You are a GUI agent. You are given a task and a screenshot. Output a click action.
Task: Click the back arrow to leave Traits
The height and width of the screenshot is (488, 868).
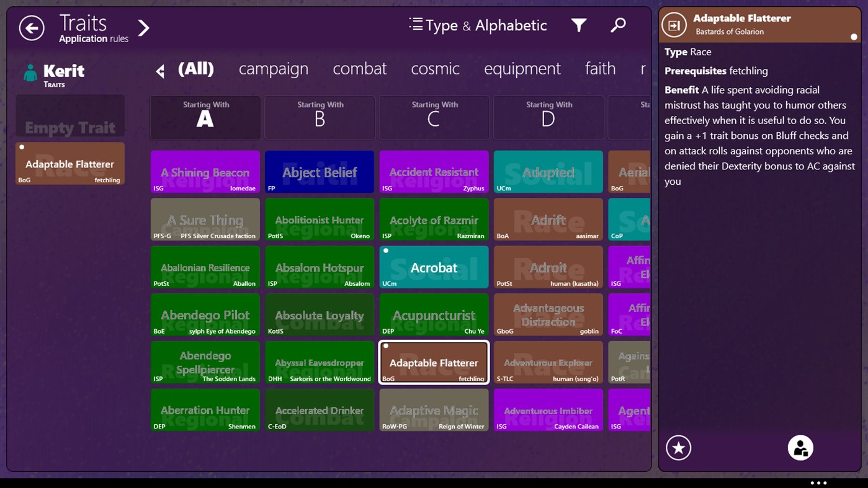pyautogui.click(x=32, y=27)
